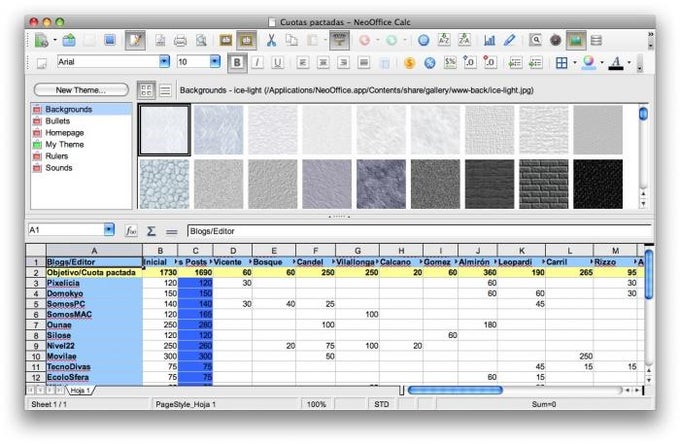Open a file with the Open icon

pos(69,40)
